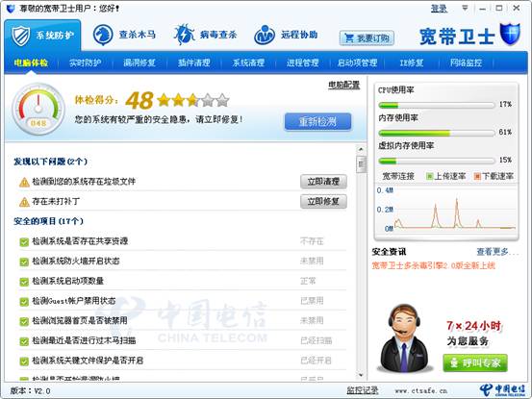The height and width of the screenshot is (399, 532).
Task: Click the orange 下载速率 legend swatch
Action: pyautogui.click(x=477, y=176)
